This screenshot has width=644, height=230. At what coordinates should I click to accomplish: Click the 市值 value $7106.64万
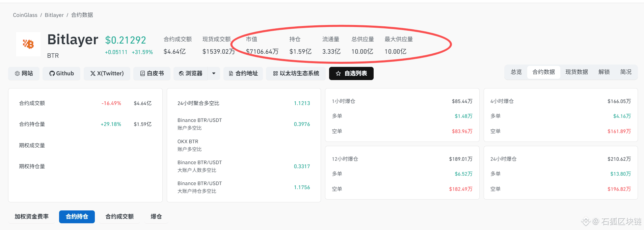pyautogui.click(x=262, y=52)
